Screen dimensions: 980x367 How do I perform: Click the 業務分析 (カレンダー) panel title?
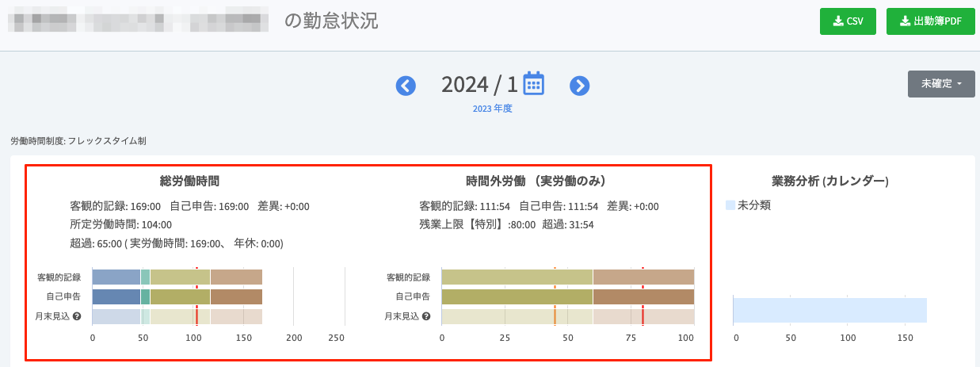tap(829, 182)
